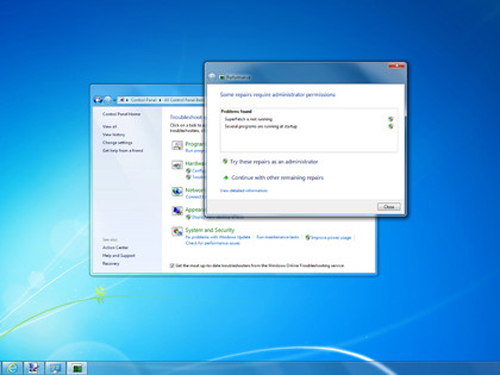Image resolution: width=500 pixels, height=375 pixels.
Task: Click the Back button in the Control Panel window
Action: (98, 99)
